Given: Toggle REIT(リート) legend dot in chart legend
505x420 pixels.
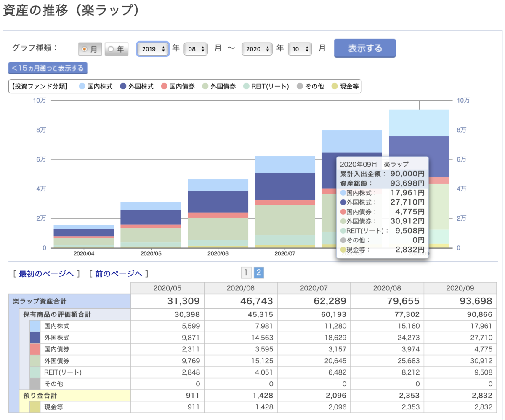Looking at the screenshot, I should pyautogui.click(x=246, y=87).
